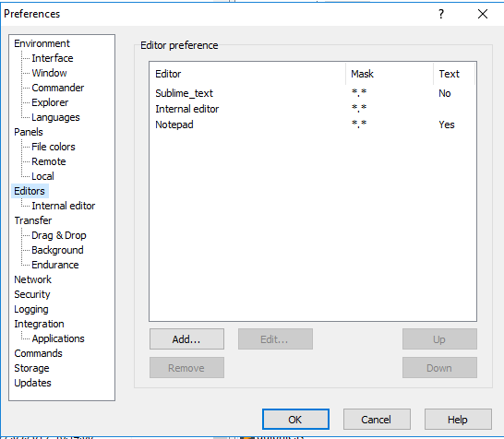Go to Drag & Drop settings
Screen dimensions: 504x439
[x=59, y=235]
